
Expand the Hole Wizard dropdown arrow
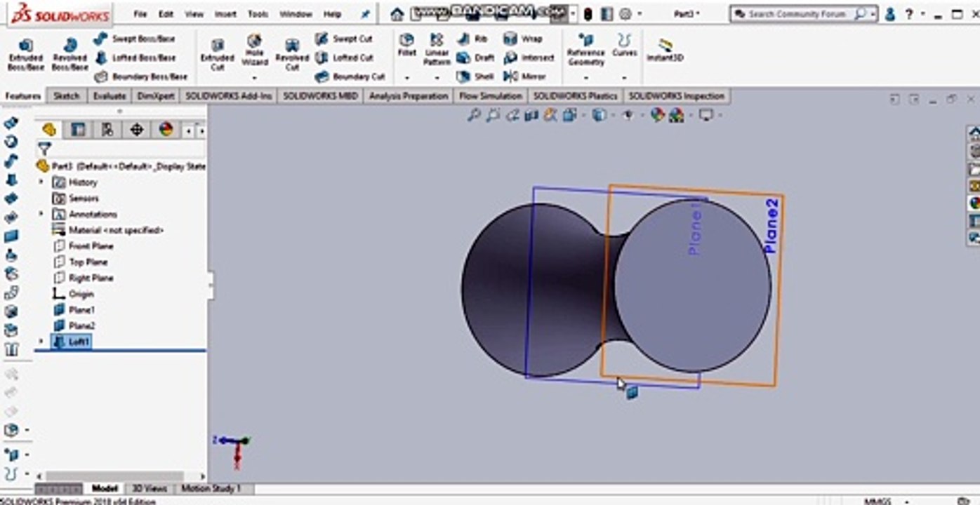(x=254, y=77)
